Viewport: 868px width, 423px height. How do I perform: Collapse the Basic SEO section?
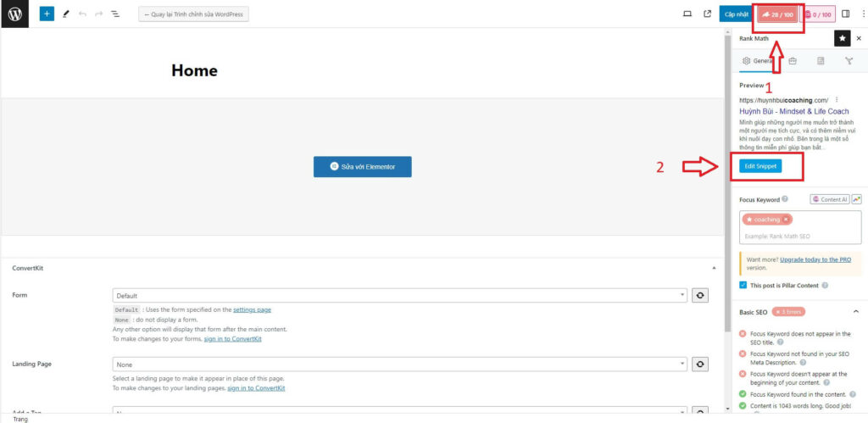[x=855, y=312]
